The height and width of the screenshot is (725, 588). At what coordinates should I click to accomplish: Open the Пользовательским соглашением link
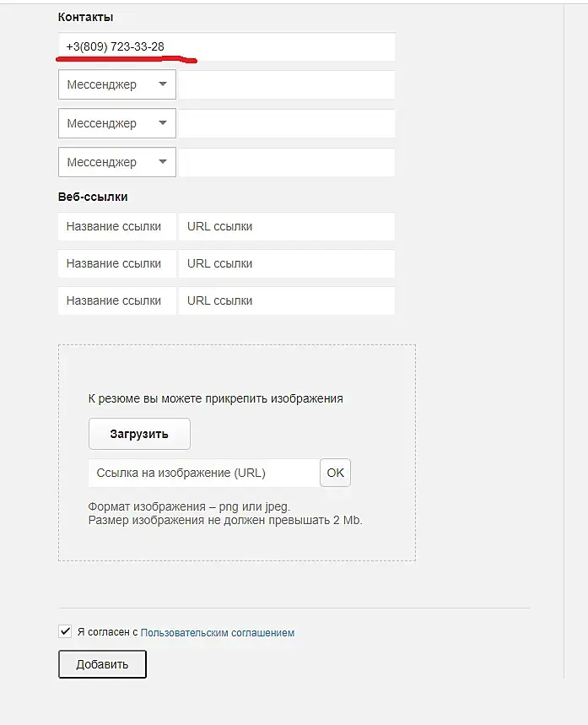click(218, 632)
